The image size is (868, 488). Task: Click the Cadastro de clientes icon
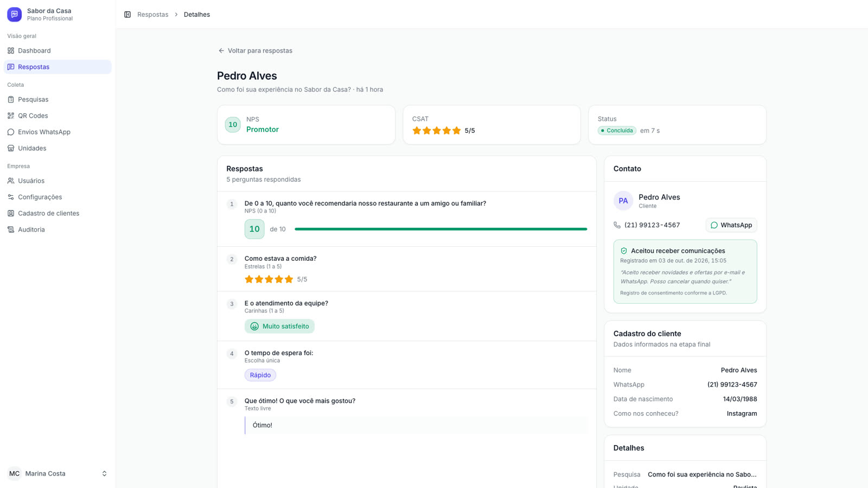[11, 213]
